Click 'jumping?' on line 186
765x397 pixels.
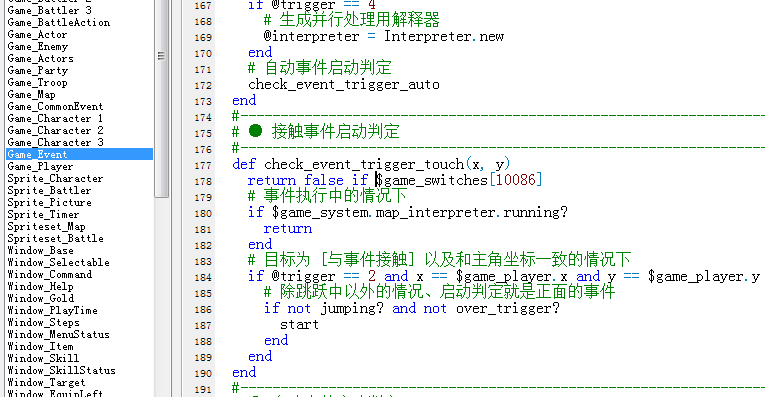pyautogui.click(x=352, y=309)
